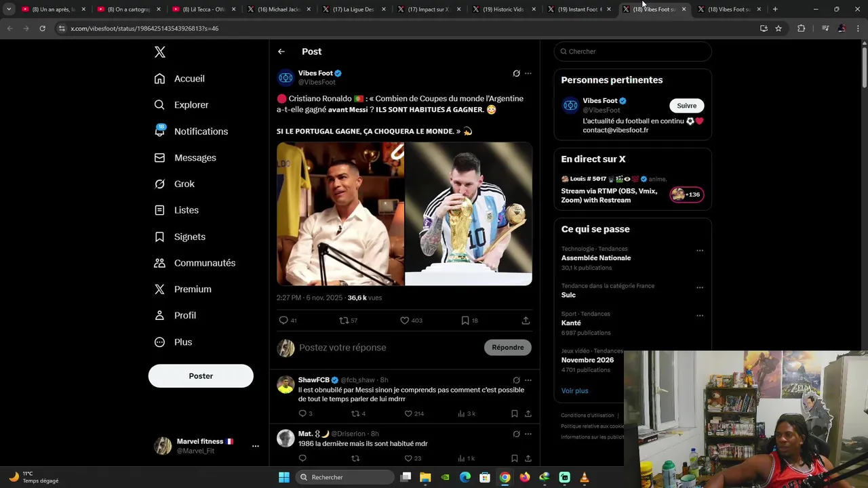Click the X logo in sidebar
Viewport: 868px width, 488px height.
tap(160, 52)
